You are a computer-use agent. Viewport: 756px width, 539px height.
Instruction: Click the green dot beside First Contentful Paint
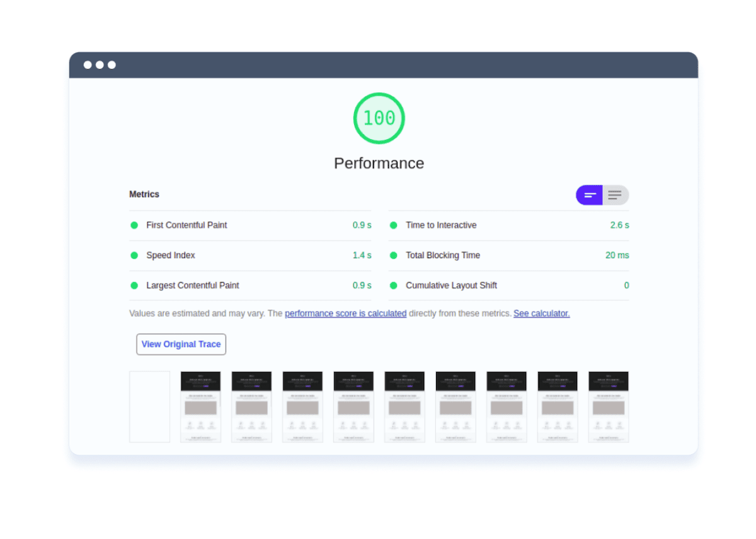click(134, 225)
